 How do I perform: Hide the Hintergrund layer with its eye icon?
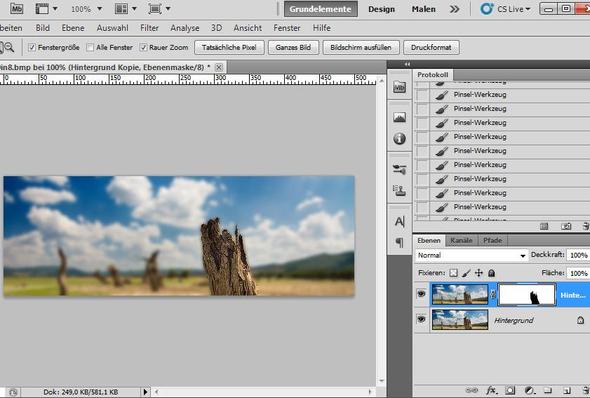click(x=421, y=319)
